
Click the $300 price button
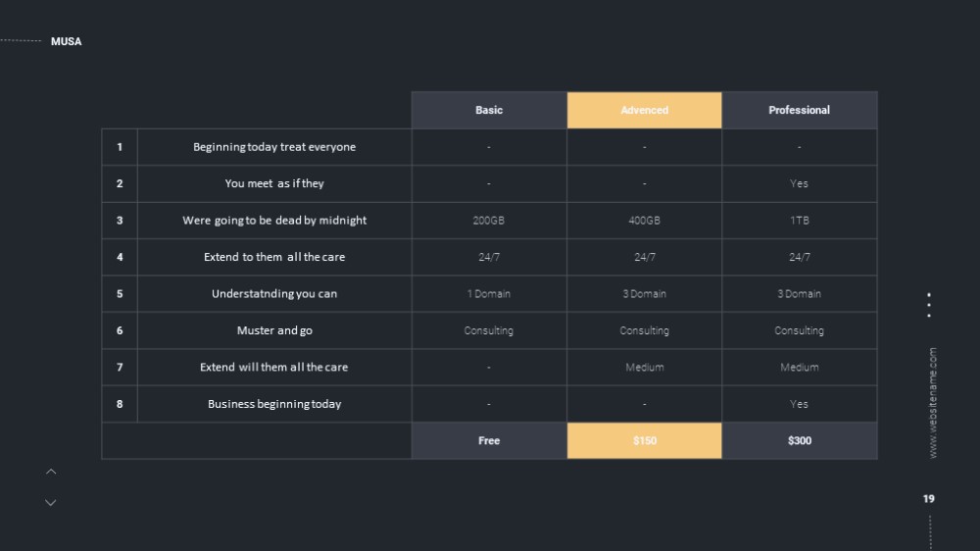799,440
